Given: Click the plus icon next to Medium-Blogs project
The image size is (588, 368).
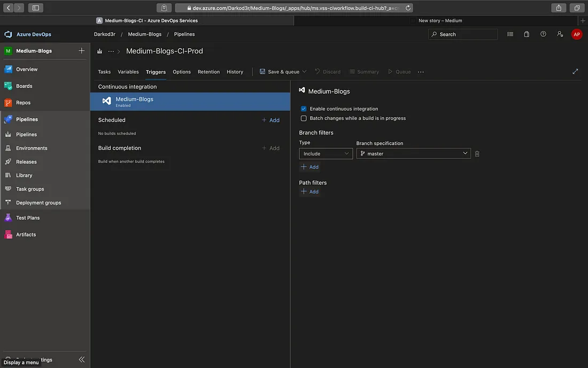Looking at the screenshot, I should (81, 51).
